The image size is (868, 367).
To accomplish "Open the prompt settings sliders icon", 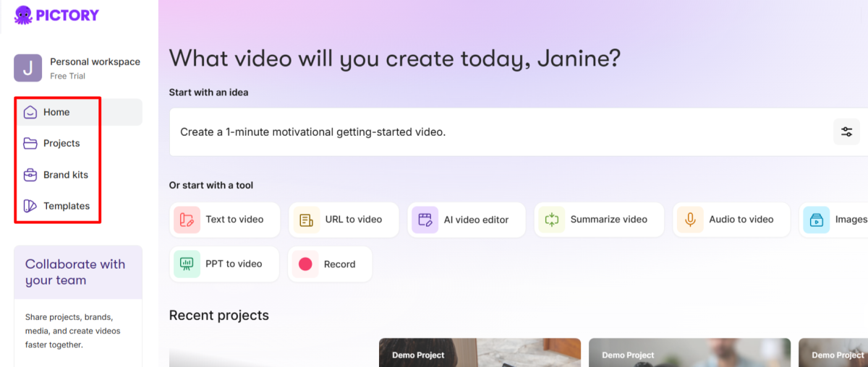I will (846, 132).
